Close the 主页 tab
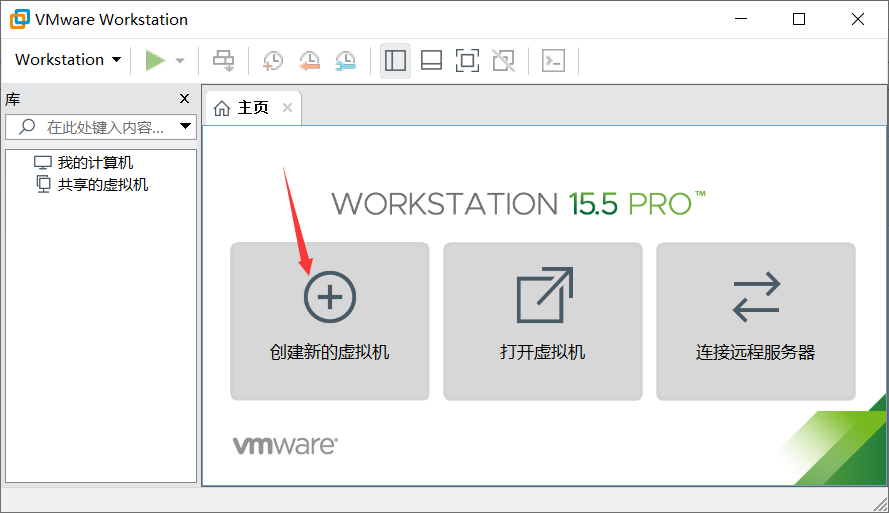Image resolution: width=889 pixels, height=513 pixels. coord(287,108)
